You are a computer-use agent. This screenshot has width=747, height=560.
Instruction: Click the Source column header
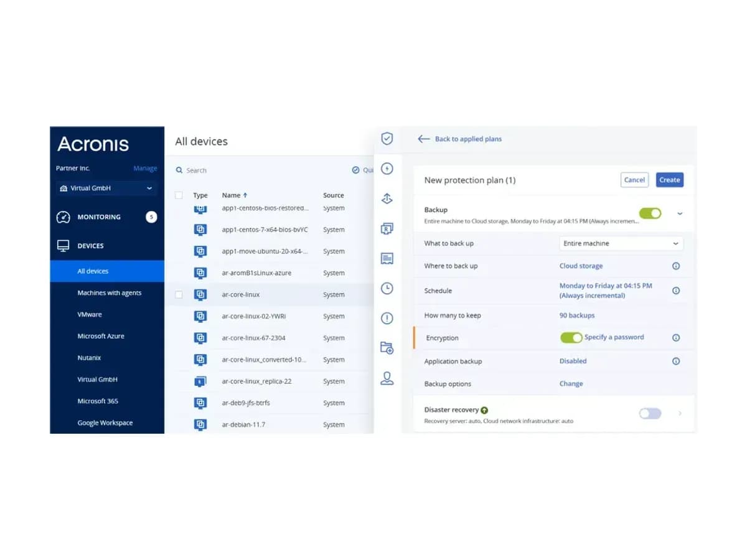click(x=334, y=195)
